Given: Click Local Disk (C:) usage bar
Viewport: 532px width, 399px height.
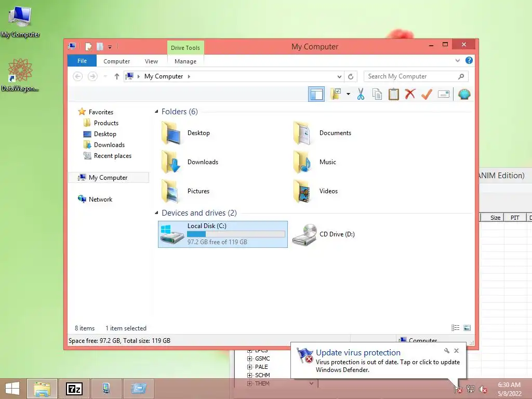Looking at the screenshot, I should [236, 234].
